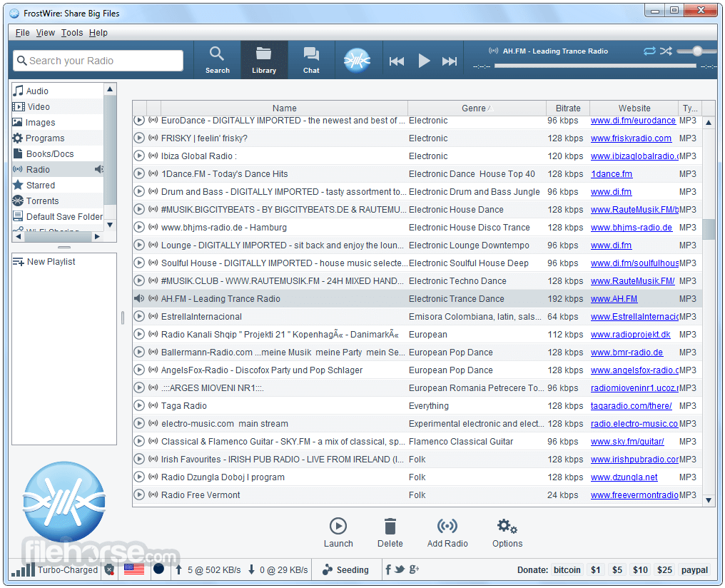Select the EstrellaInternacional station row
Viewport: 725px width, 588px height.
click(x=417, y=317)
